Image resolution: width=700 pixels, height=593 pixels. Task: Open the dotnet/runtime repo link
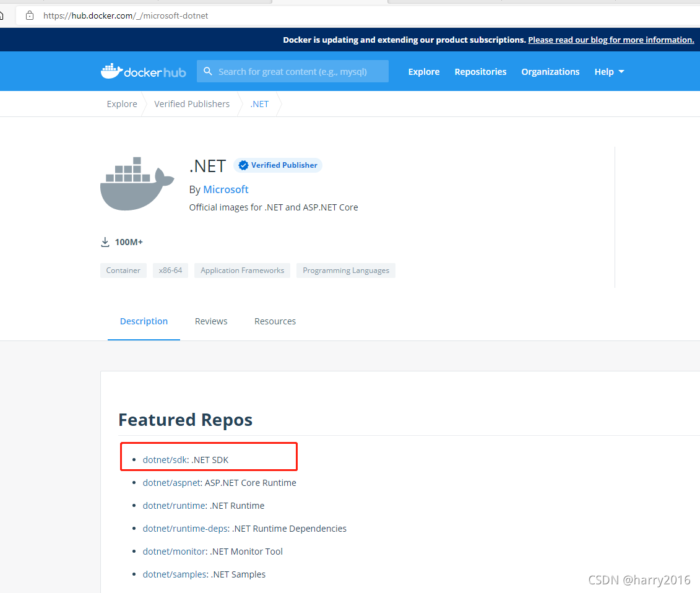pos(175,506)
